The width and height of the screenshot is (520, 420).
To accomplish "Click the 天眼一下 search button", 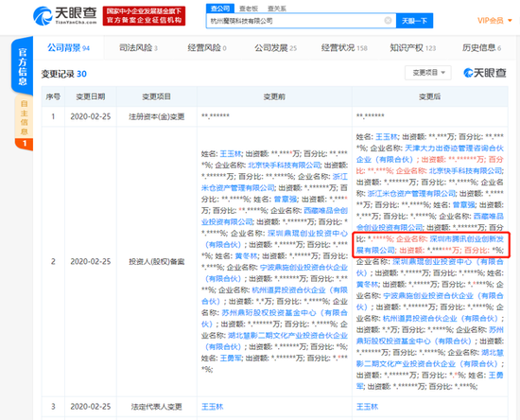I will point(414,21).
